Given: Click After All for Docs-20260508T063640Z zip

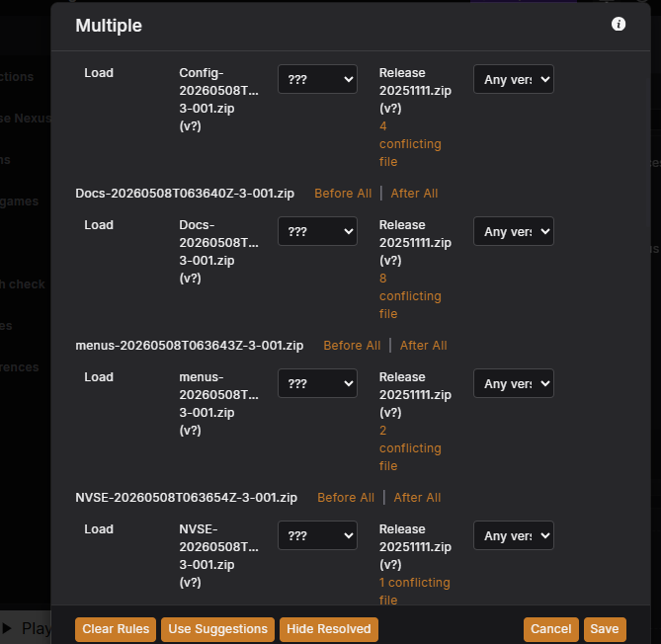Looking at the screenshot, I should tap(414, 193).
